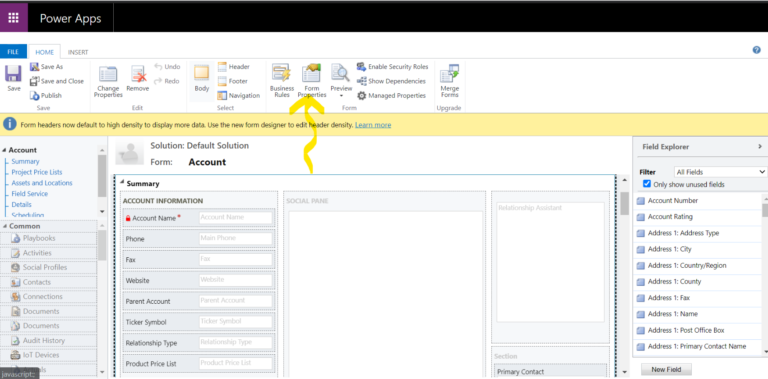Choose Save As in the ribbon
Screen dimensions: 768x379
point(47,67)
